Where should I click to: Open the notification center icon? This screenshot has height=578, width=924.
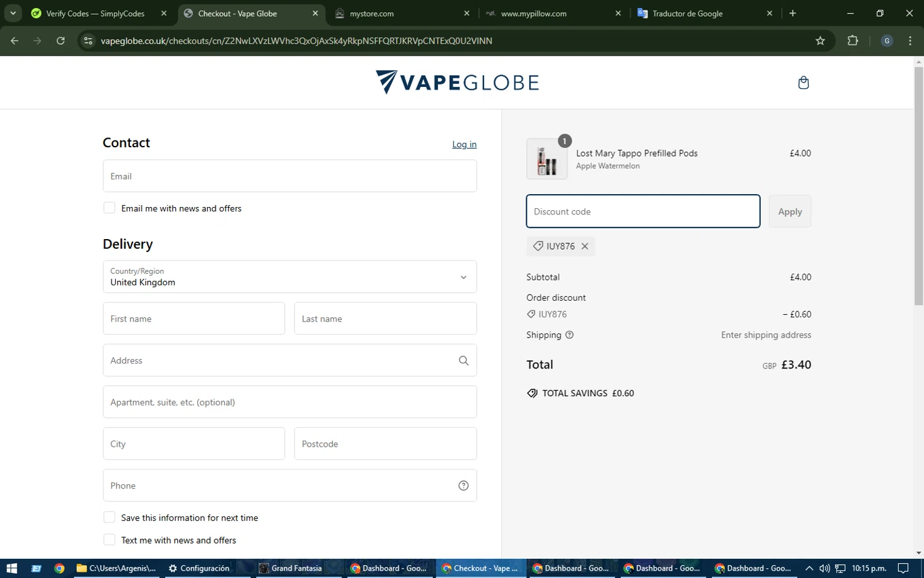[903, 568]
